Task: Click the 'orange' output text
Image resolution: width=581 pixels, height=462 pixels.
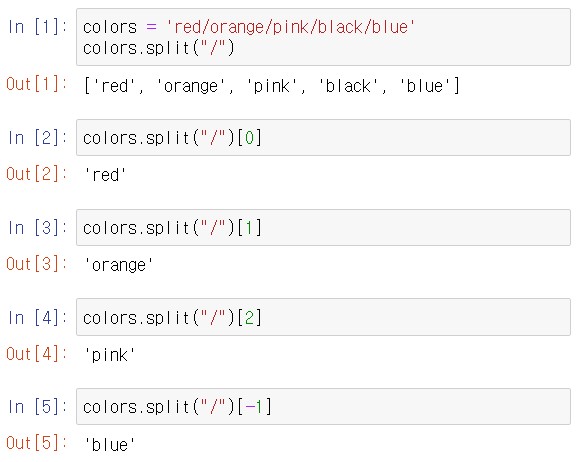Action: click(119, 265)
